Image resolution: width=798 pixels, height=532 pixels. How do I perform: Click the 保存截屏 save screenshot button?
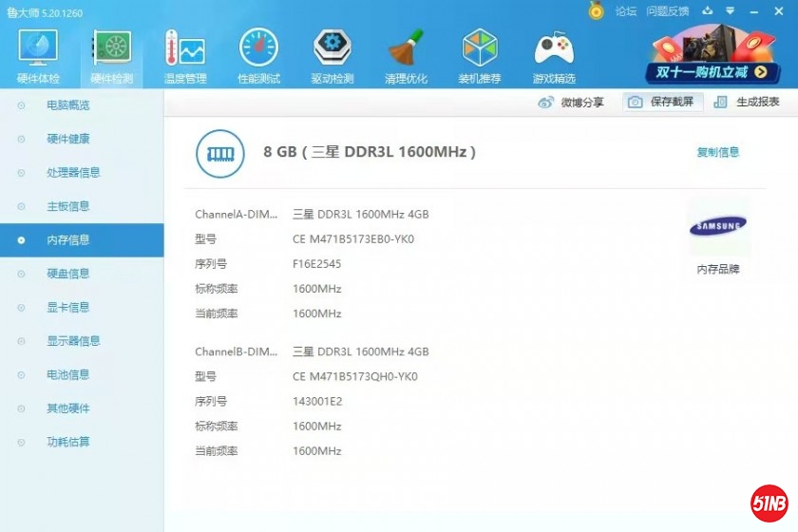click(x=662, y=103)
